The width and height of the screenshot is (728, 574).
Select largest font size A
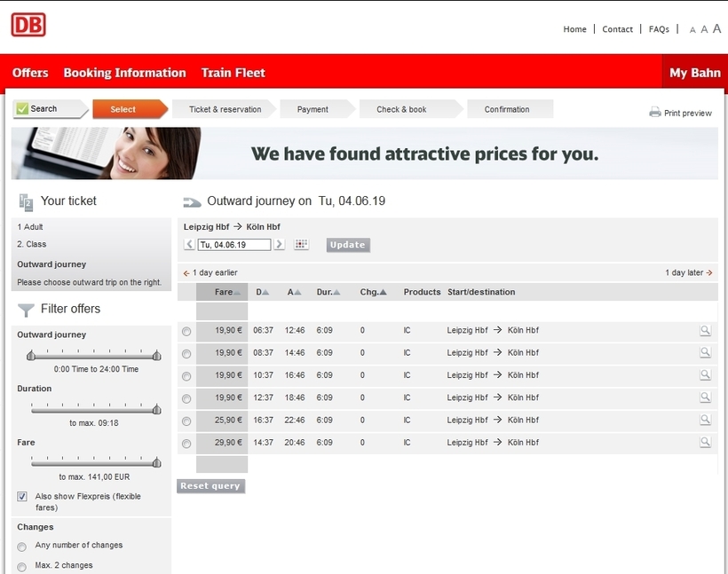(x=716, y=28)
